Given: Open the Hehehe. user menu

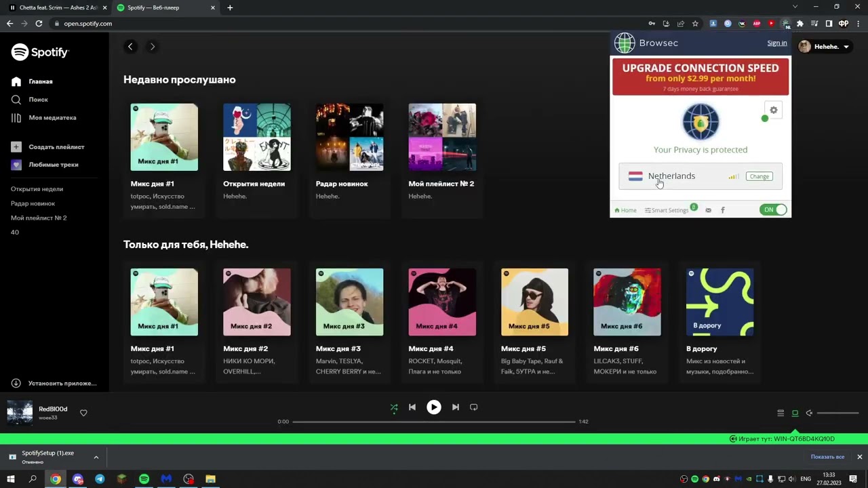Looking at the screenshot, I should (x=824, y=47).
